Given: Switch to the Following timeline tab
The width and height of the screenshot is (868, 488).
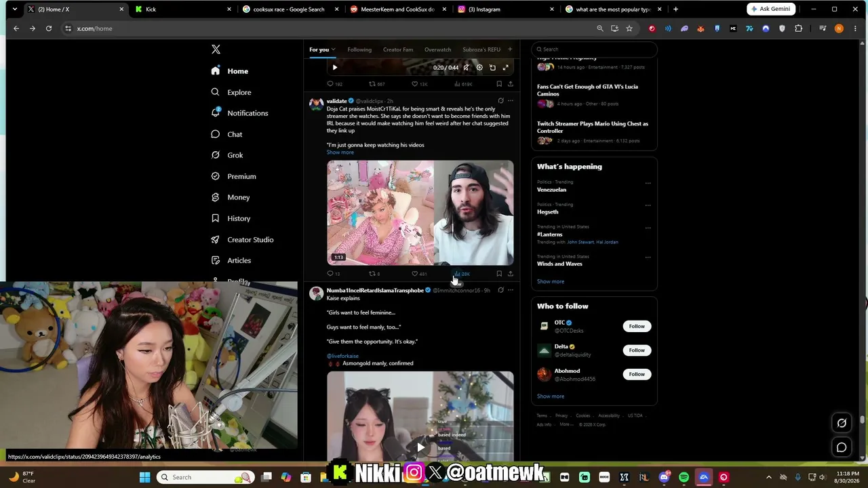Looking at the screenshot, I should pyautogui.click(x=359, y=49).
